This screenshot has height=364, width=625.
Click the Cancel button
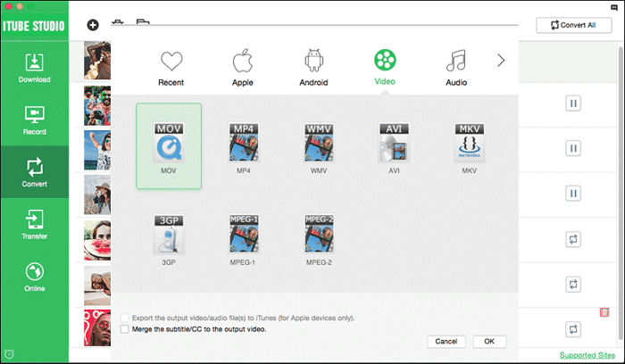447,342
